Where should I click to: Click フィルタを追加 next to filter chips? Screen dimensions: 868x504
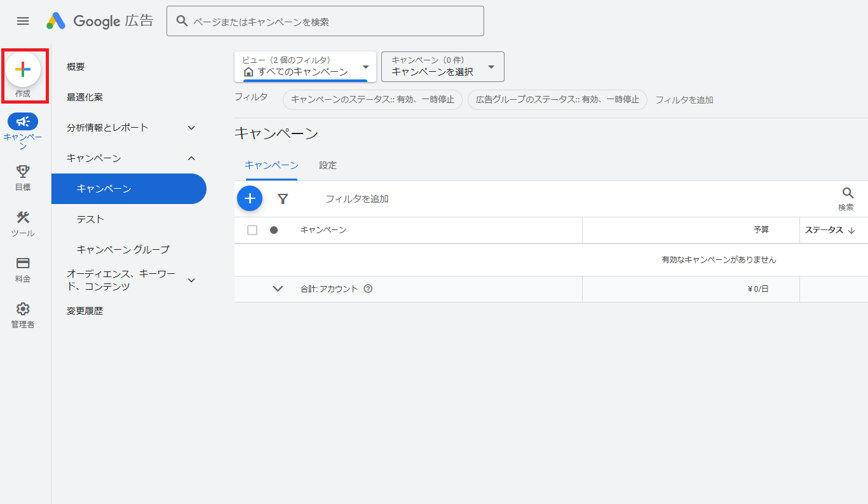click(684, 100)
